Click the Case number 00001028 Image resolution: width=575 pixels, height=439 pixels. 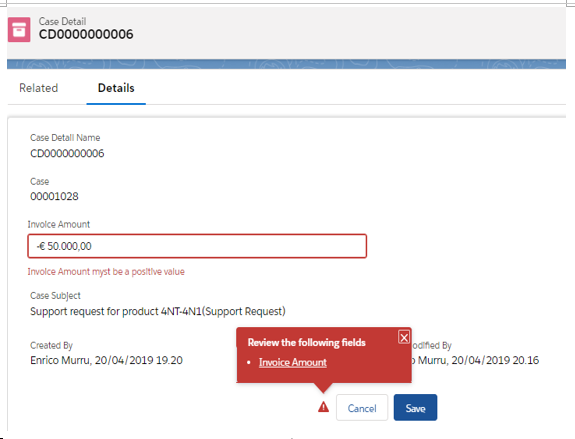coord(54,196)
